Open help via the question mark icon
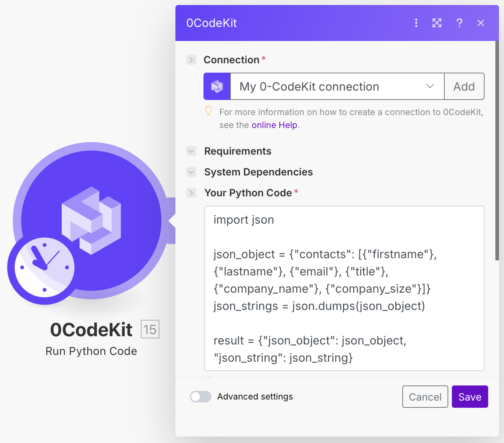Screen dimensions: 504x443 (x=459, y=23)
